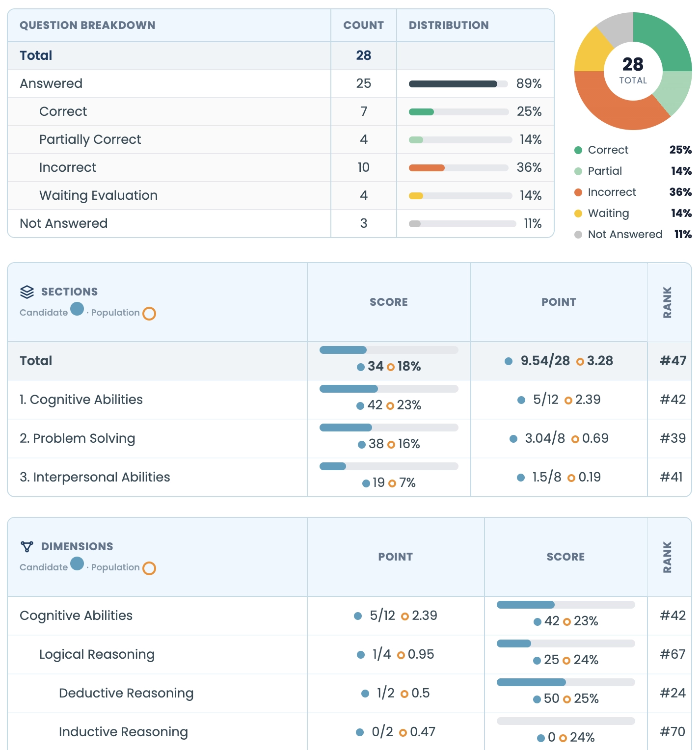Image resolution: width=700 pixels, height=750 pixels.
Task: Click the Sections Candidate legend blue dot
Action: tap(77, 309)
